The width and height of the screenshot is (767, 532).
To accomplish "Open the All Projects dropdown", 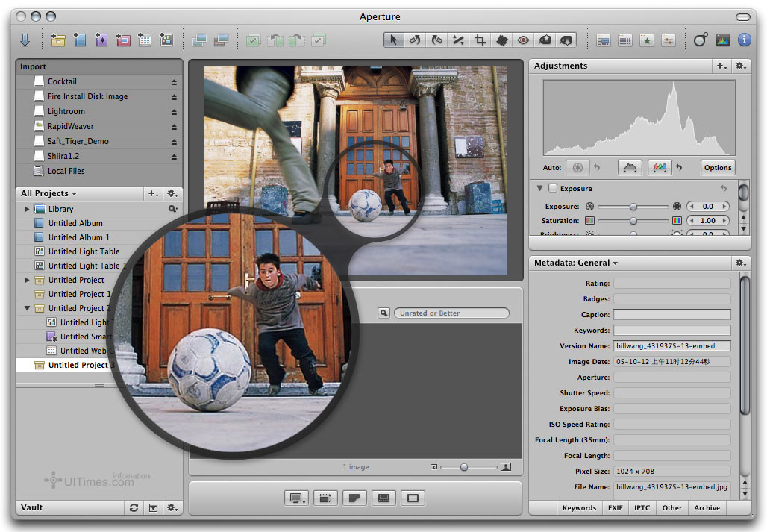I will 49,194.
